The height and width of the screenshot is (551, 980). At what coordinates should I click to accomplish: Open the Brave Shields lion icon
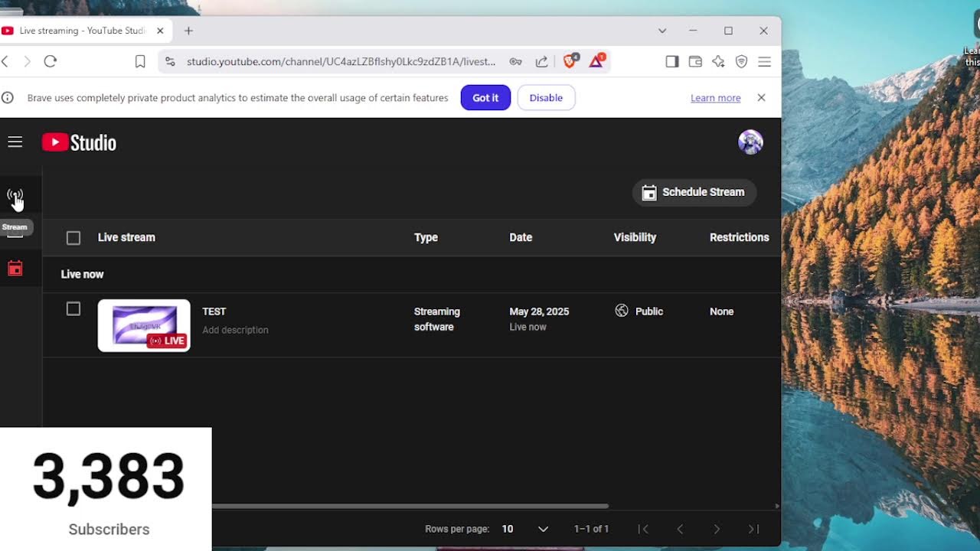tap(570, 60)
